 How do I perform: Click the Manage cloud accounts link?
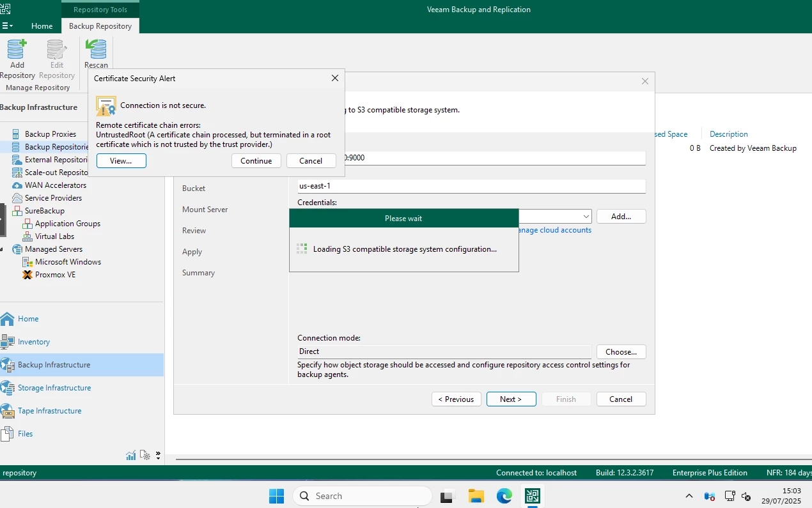point(555,230)
